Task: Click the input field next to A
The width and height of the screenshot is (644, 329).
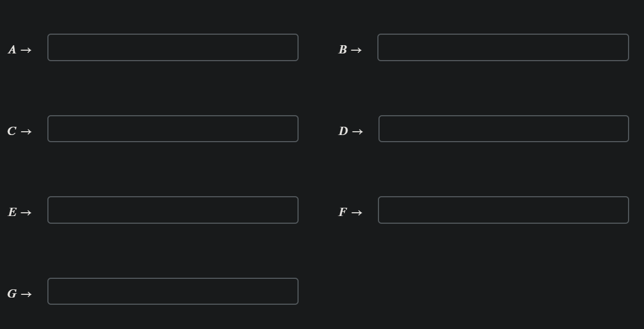Action: point(172,47)
